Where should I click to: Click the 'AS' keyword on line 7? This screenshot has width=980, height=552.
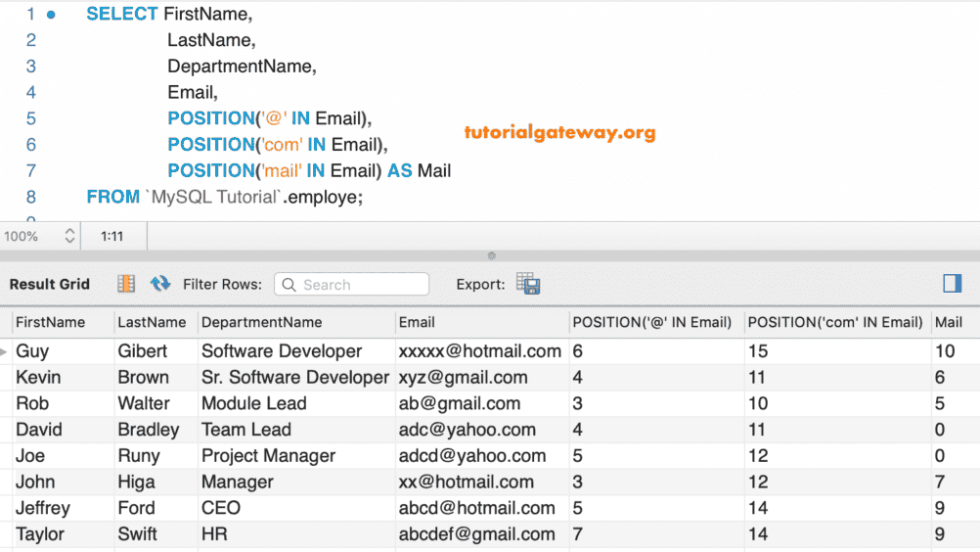click(x=399, y=170)
